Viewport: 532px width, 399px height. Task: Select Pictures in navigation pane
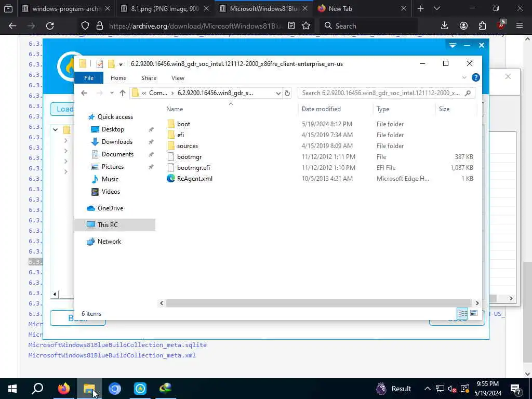coord(112,167)
